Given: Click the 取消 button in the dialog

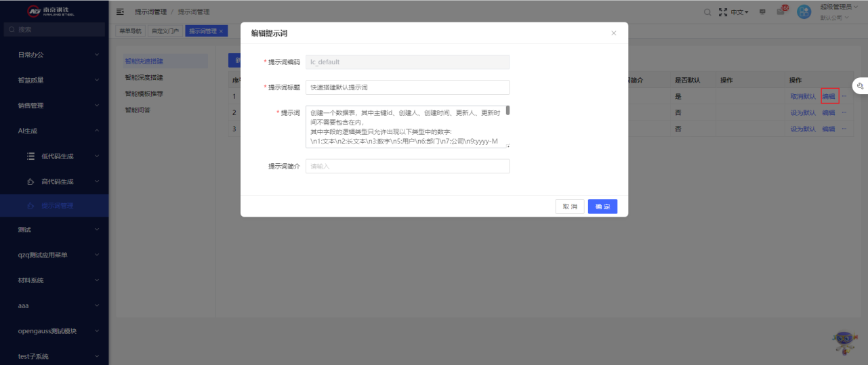Looking at the screenshot, I should pos(570,207).
